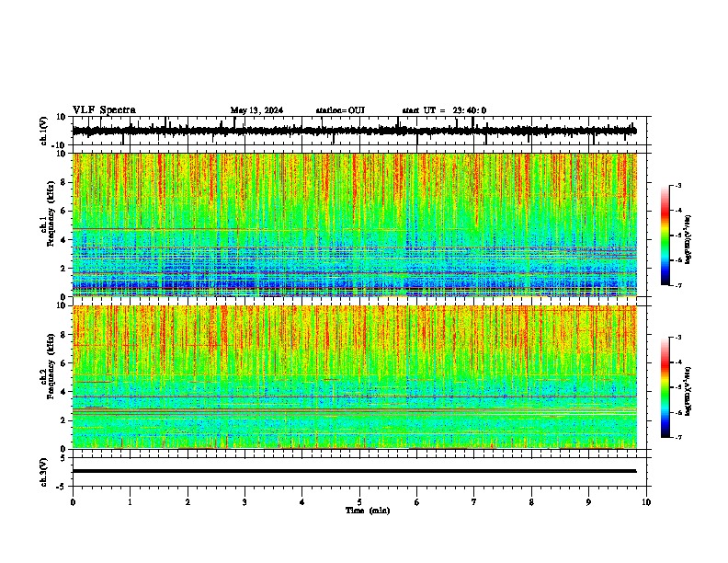Click the "6" kHz tick on ch.2 spectrogram
The width and height of the screenshot is (728, 563).
(x=64, y=362)
